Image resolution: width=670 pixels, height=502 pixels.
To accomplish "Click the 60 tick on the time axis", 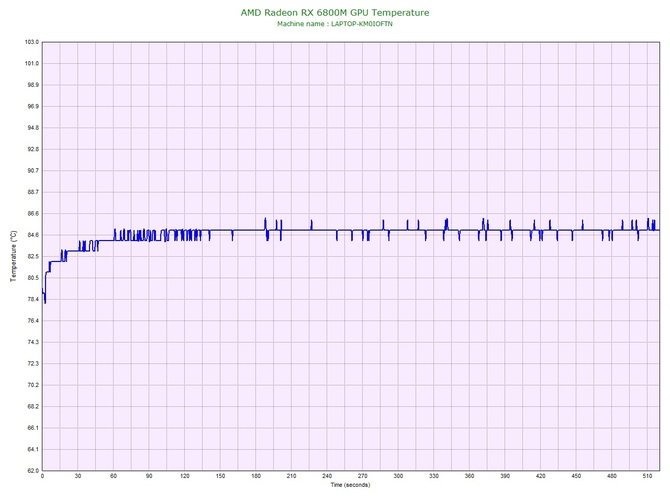I will pos(113,476).
